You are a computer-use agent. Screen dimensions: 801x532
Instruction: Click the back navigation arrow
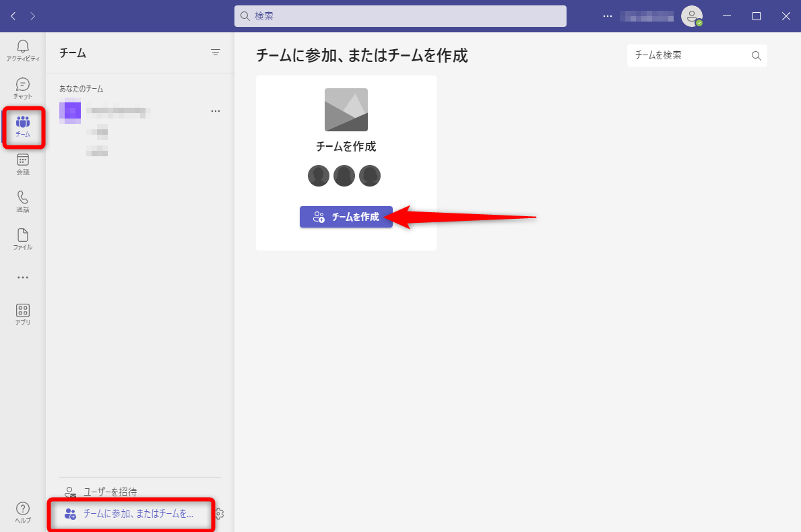tap(13, 15)
